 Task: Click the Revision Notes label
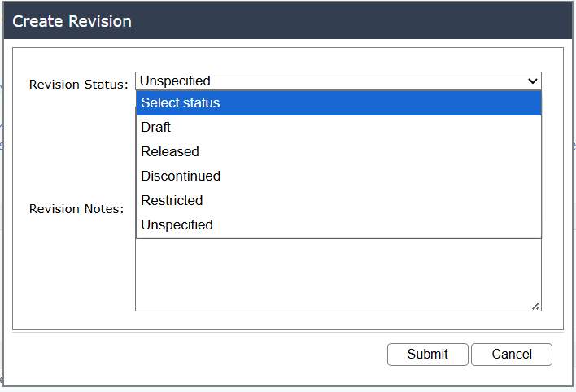(76, 209)
